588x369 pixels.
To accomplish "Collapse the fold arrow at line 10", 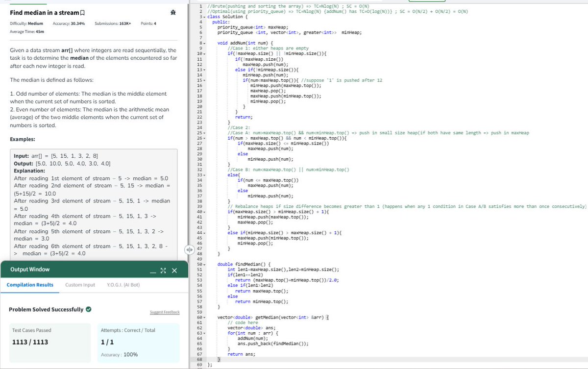I will pos(204,53).
